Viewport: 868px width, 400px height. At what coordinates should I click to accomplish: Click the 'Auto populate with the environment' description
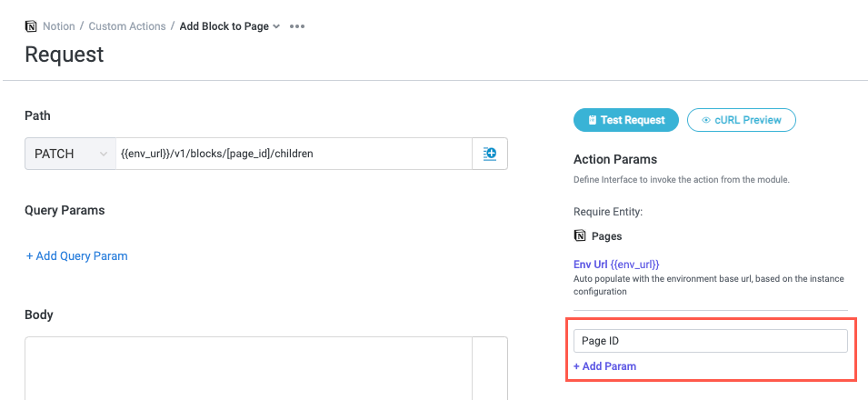point(709,285)
